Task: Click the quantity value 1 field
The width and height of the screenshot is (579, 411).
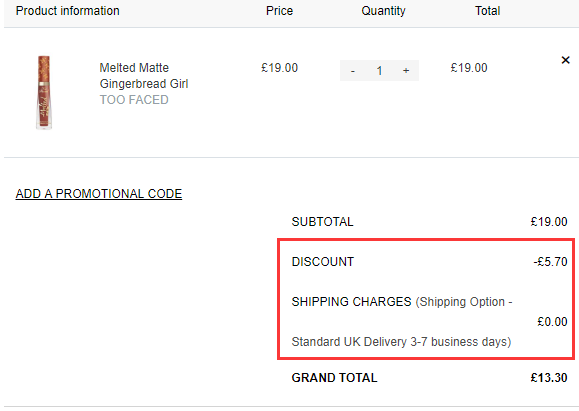Action: [x=379, y=71]
